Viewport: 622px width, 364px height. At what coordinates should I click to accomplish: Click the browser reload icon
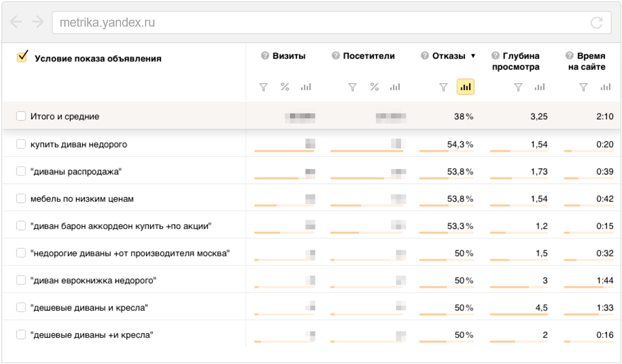click(596, 23)
